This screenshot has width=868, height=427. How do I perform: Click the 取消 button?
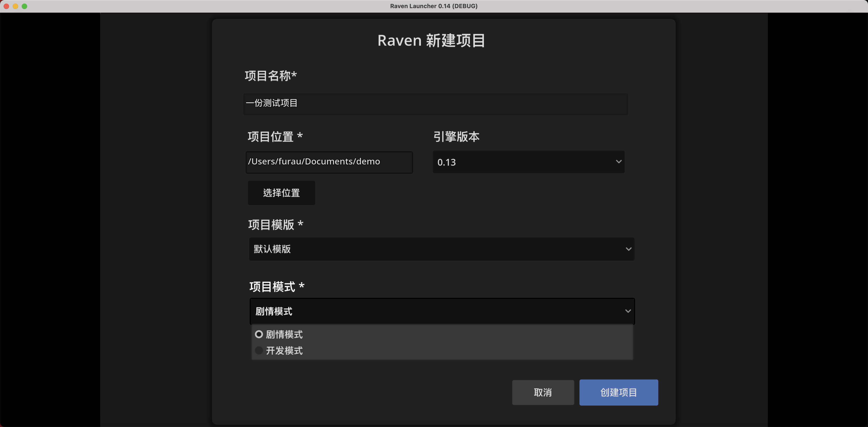pyautogui.click(x=543, y=392)
